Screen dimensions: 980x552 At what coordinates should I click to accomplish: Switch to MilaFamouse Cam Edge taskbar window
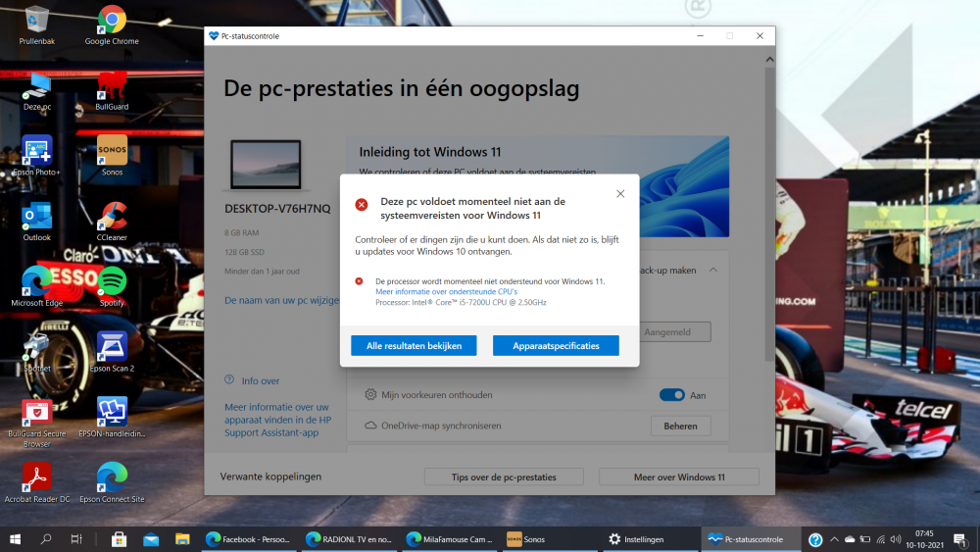450,539
